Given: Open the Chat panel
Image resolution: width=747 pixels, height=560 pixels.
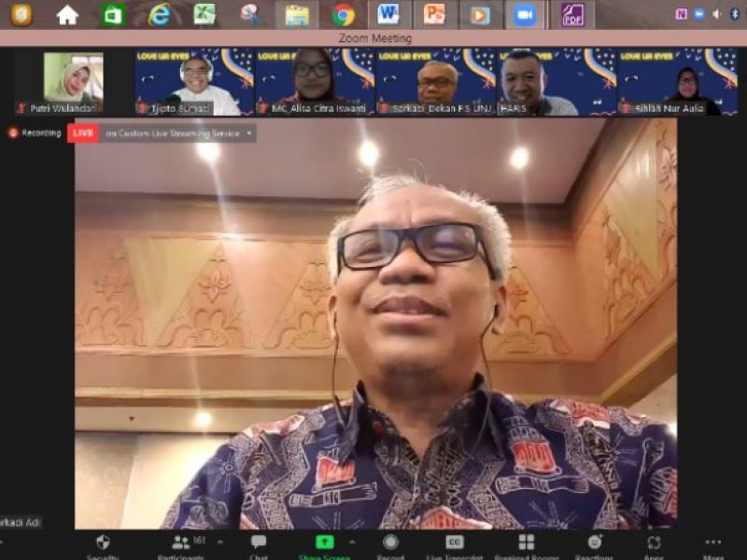Looking at the screenshot, I should coord(259,543).
